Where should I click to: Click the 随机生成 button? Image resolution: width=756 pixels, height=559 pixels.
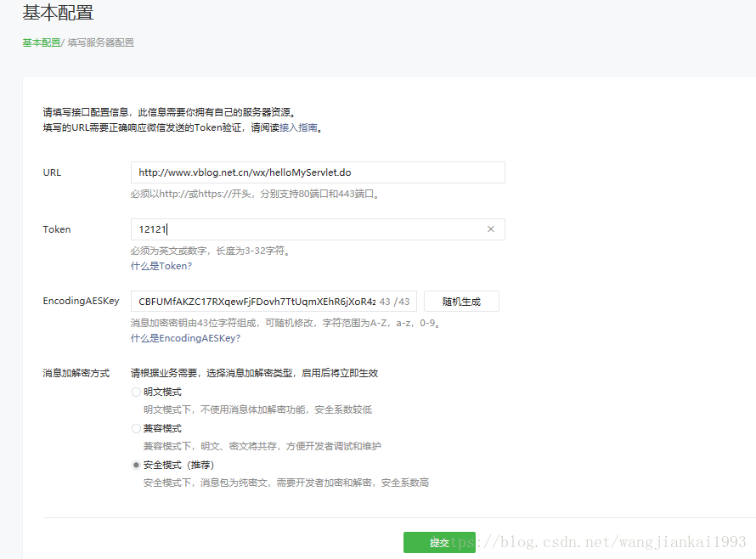[x=461, y=302]
